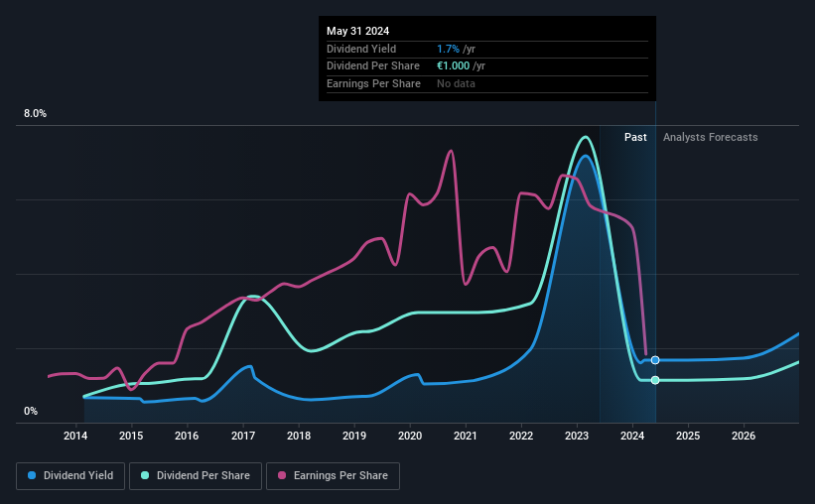Click the 'May 31 2024' tooltip date

click(357, 31)
